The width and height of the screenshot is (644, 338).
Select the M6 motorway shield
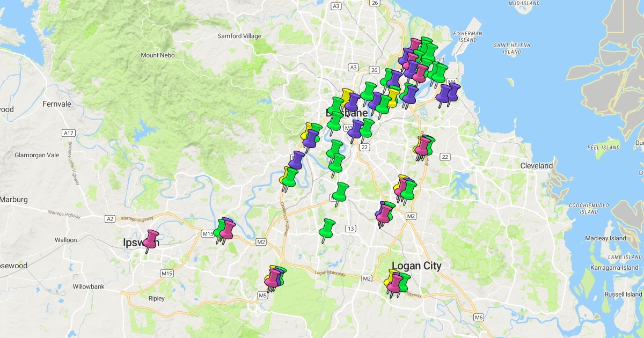coord(479,317)
